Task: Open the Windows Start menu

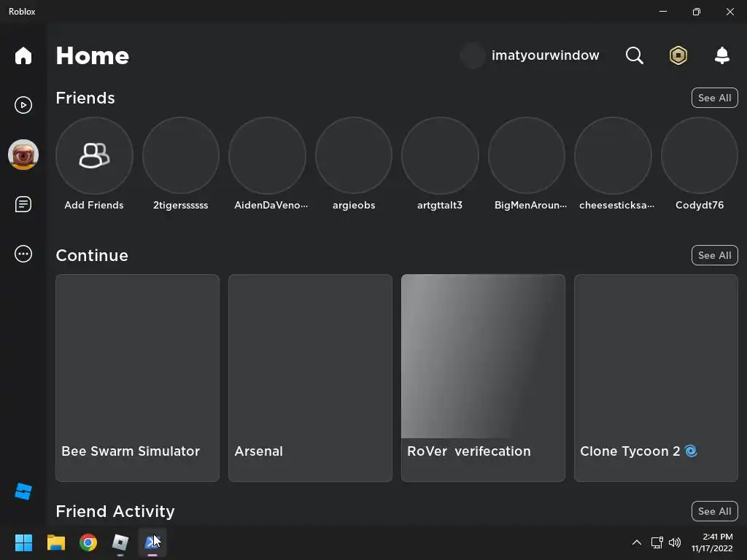Action: tap(23, 542)
